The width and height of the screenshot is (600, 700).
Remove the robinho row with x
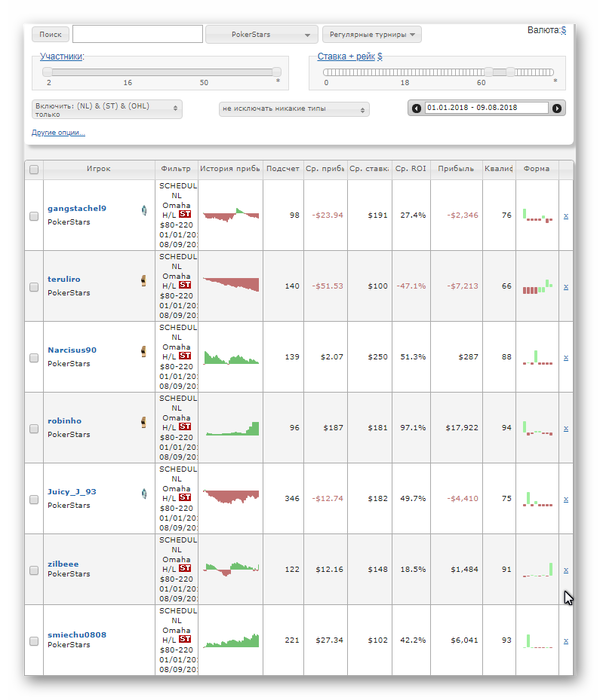pos(566,429)
